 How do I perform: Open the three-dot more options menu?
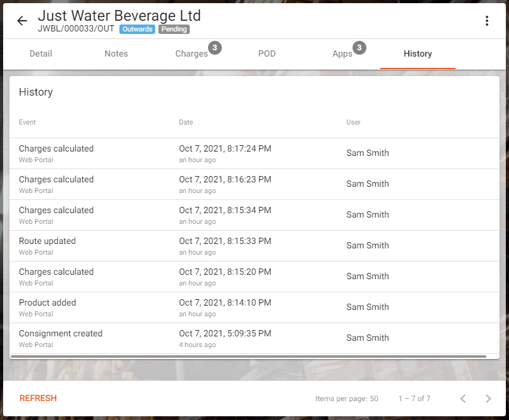click(486, 21)
